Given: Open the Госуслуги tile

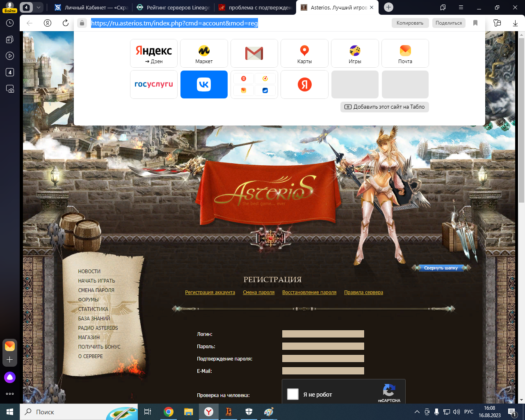Looking at the screenshot, I should pos(154,84).
